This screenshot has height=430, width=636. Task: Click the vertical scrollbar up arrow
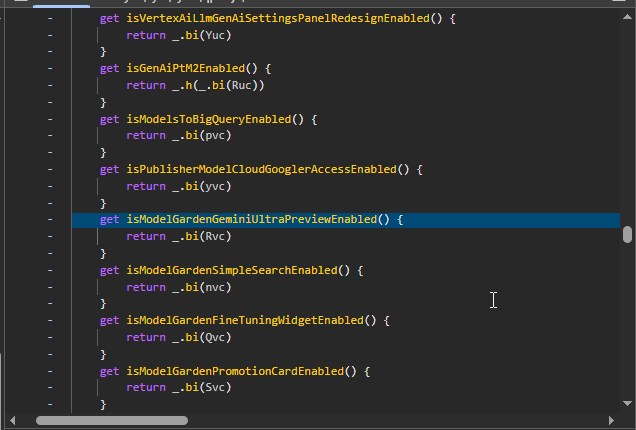click(x=627, y=17)
